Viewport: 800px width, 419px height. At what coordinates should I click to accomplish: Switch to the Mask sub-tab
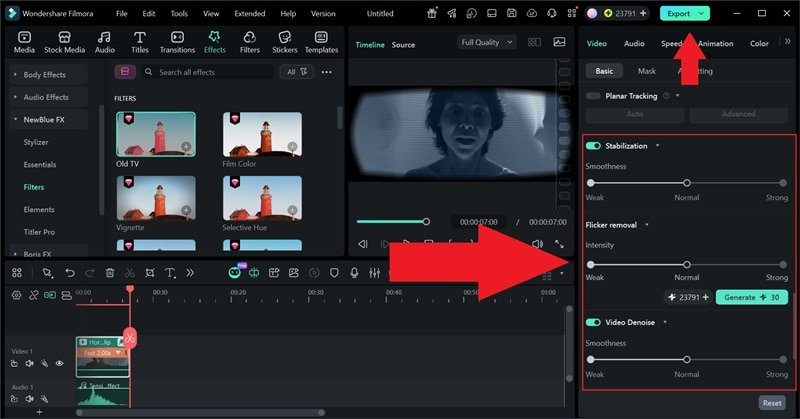646,71
